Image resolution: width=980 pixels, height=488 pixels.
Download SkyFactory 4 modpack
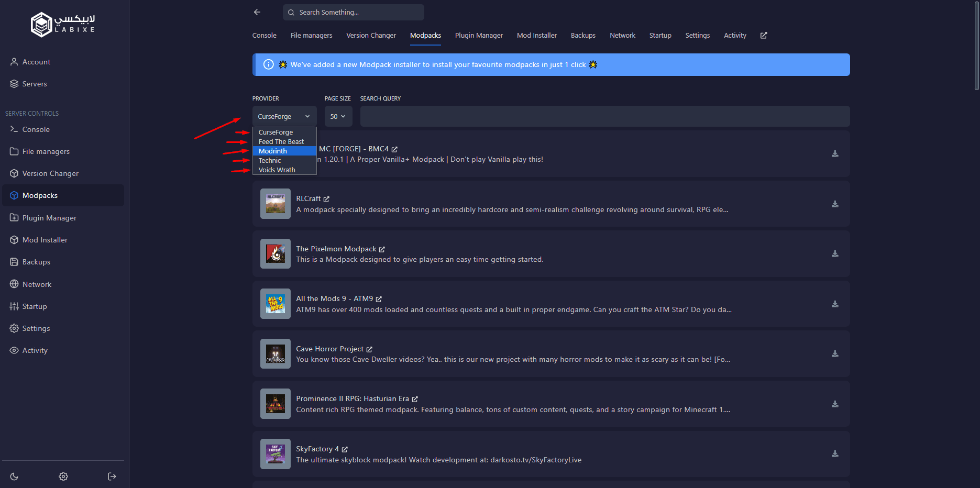tap(835, 454)
